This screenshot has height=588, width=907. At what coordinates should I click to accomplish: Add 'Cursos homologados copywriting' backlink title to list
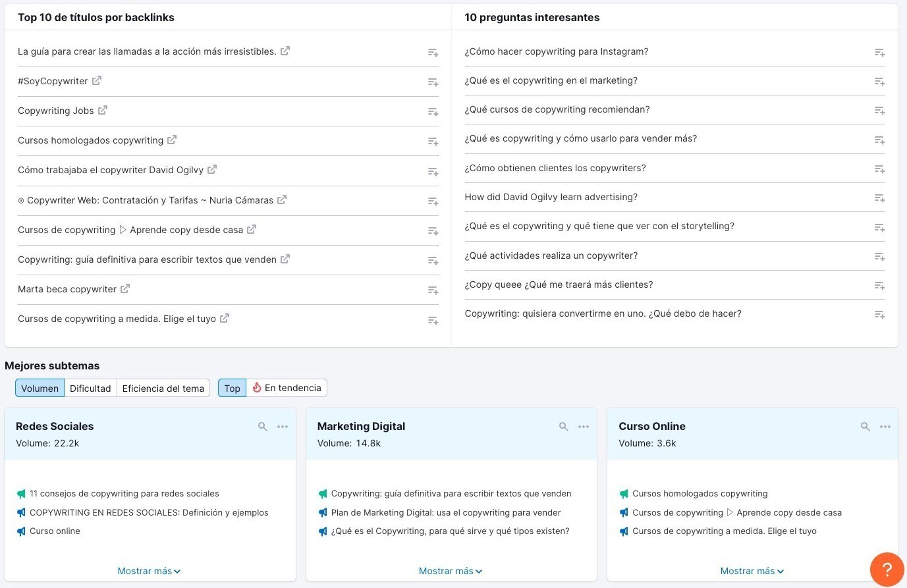point(433,142)
